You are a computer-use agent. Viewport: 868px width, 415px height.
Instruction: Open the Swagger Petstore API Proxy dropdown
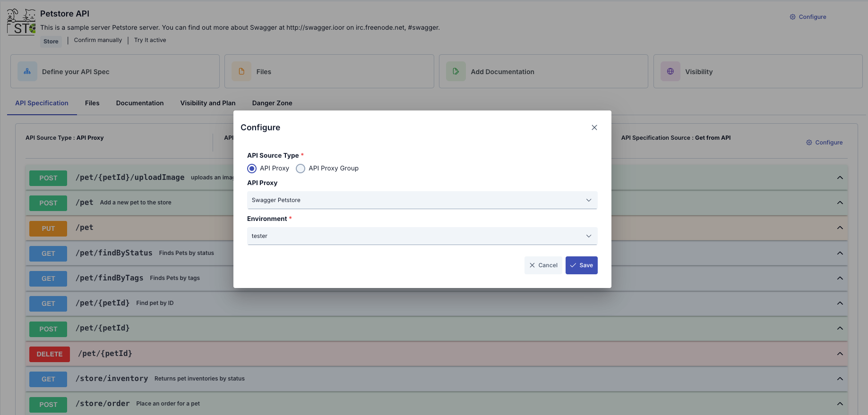[421, 200]
